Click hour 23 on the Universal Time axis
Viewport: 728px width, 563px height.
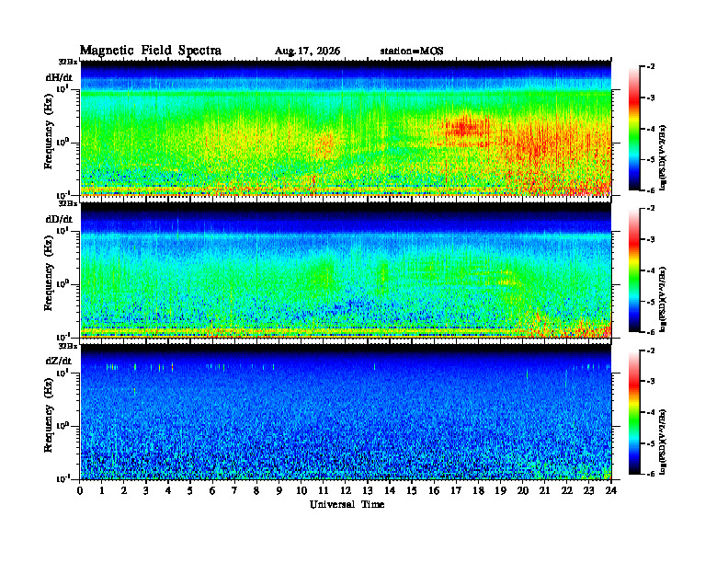588,490
